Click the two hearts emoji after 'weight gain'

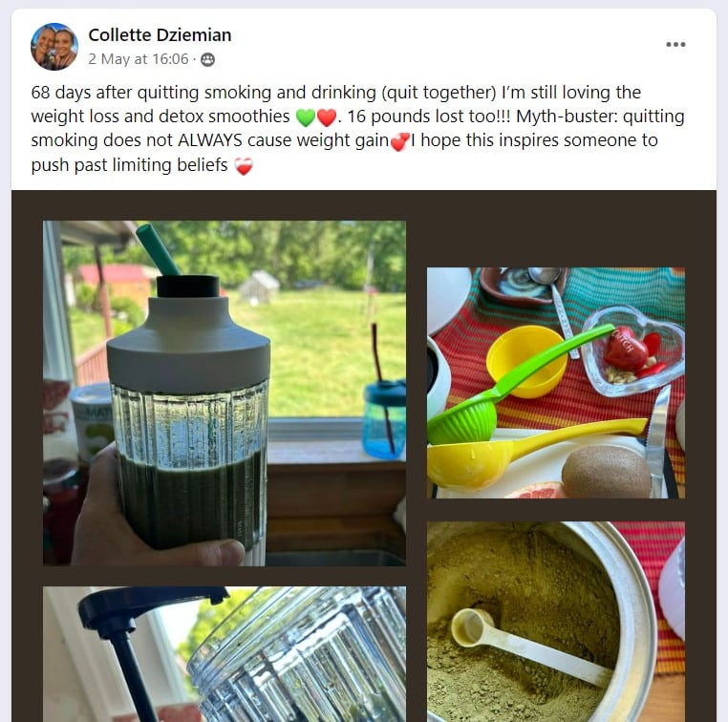(x=399, y=142)
